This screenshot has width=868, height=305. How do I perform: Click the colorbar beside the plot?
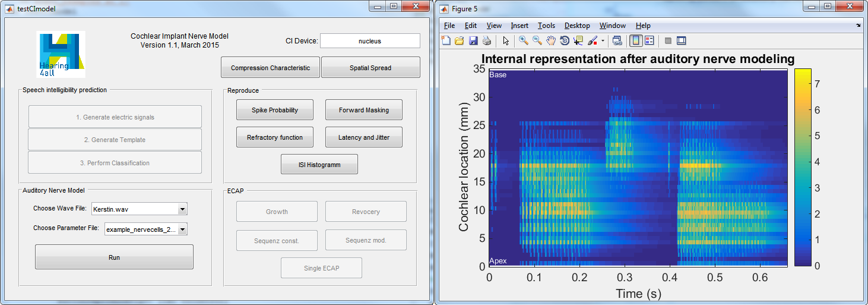(804, 167)
